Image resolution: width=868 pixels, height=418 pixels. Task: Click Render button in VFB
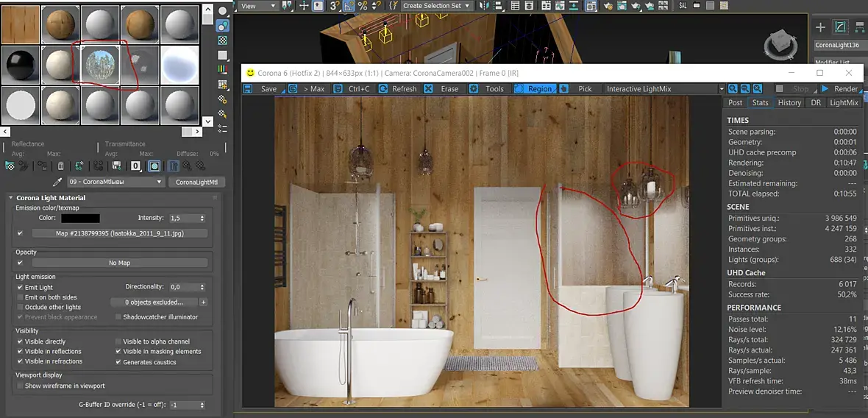click(840, 88)
